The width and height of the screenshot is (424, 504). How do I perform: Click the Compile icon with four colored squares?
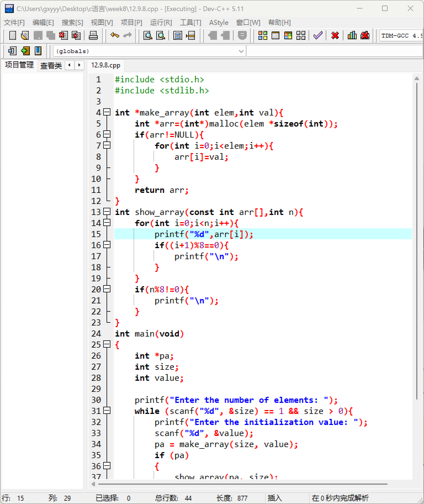point(263,35)
